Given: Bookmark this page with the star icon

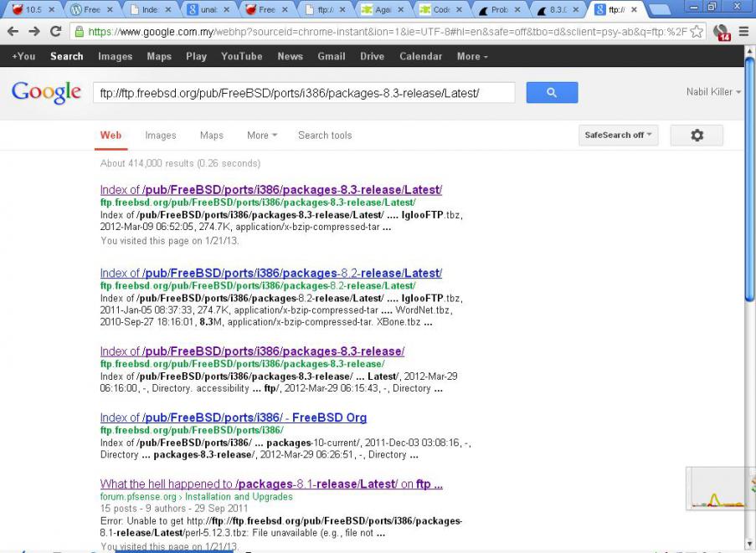Looking at the screenshot, I should (x=697, y=32).
